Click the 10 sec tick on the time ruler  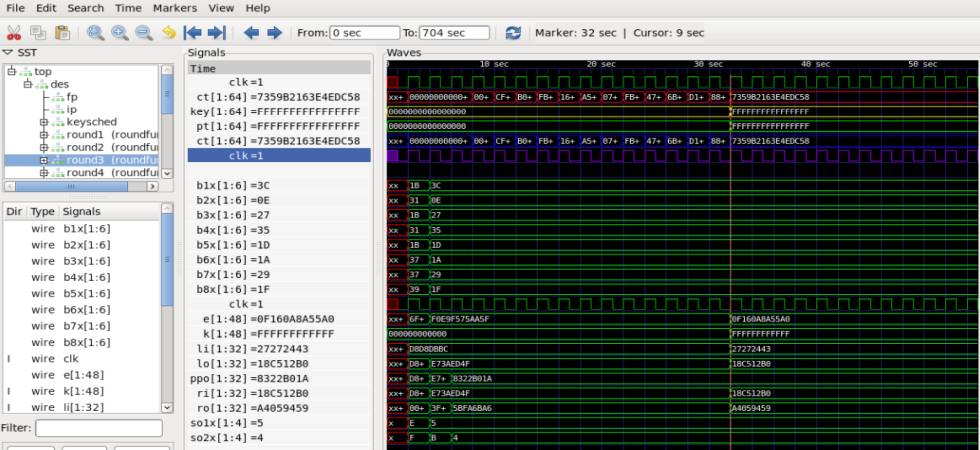494,64
